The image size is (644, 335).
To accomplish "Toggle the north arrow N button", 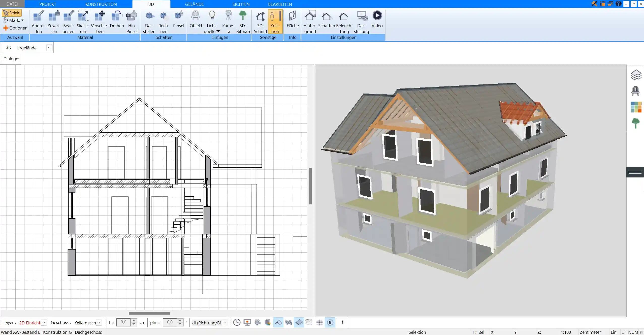I will coord(330,322).
